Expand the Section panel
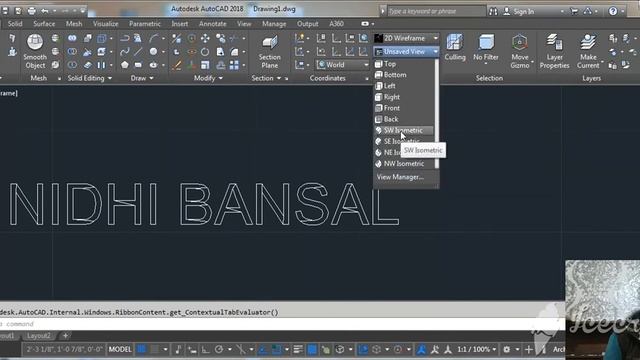This screenshot has width=640, height=360. click(x=266, y=78)
